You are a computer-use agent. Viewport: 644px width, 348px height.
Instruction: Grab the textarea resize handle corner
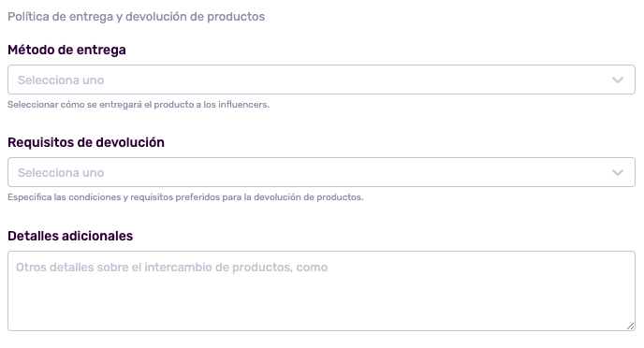pos(631,326)
